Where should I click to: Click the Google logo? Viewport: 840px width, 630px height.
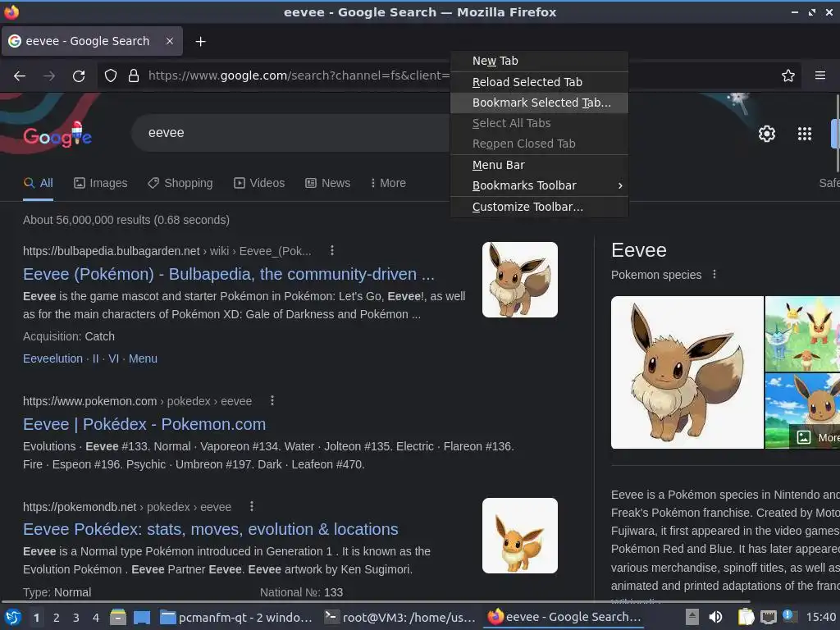[x=57, y=135]
